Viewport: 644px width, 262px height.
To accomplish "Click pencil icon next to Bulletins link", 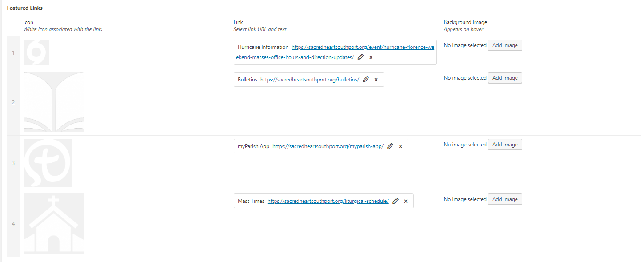I will pyautogui.click(x=366, y=80).
